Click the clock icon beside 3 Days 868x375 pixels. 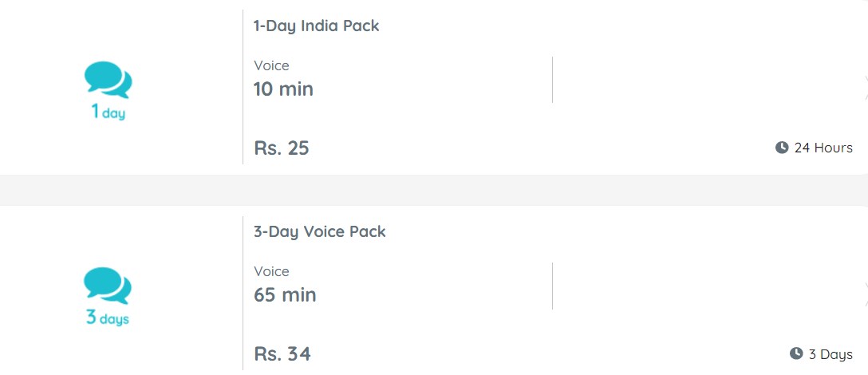click(x=796, y=353)
